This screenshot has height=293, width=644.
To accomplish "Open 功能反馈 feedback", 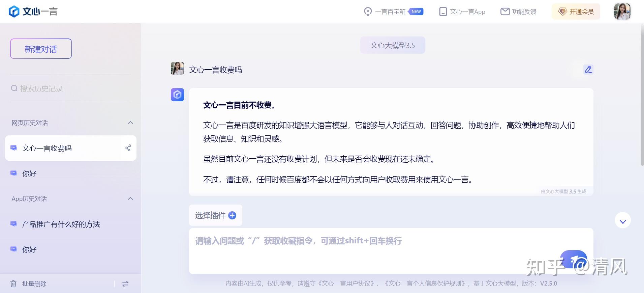I will click(x=524, y=12).
